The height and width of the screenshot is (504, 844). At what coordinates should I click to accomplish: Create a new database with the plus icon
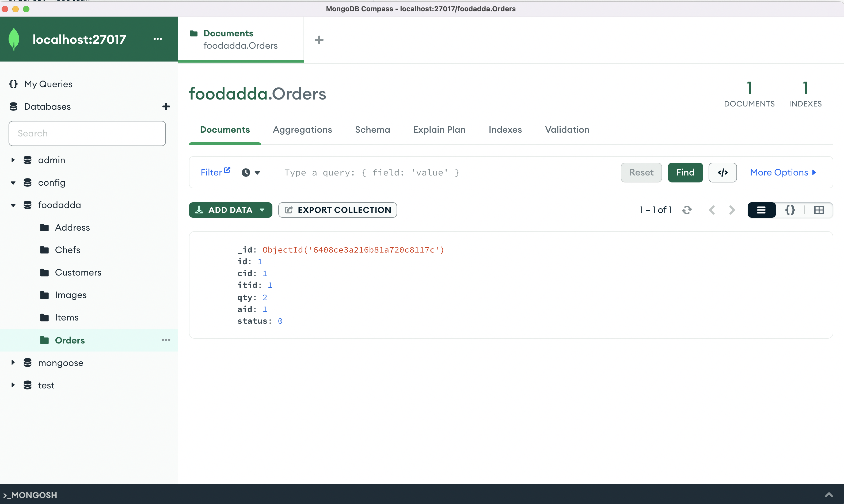[x=166, y=106]
